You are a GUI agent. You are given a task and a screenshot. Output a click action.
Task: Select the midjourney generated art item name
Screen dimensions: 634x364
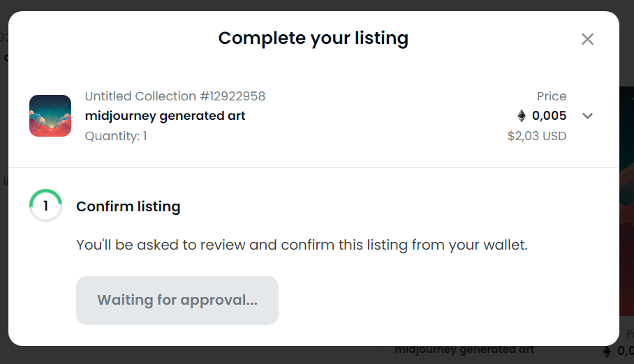click(x=165, y=116)
